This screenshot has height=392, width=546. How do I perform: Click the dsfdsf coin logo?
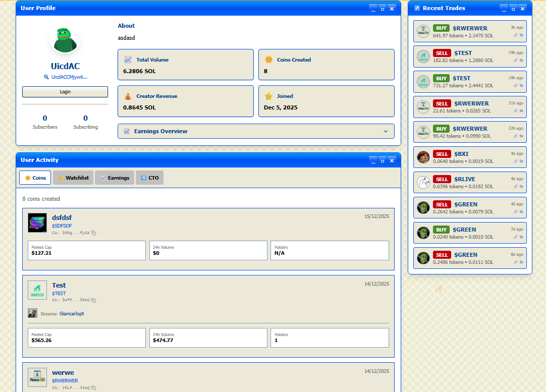pos(37,223)
